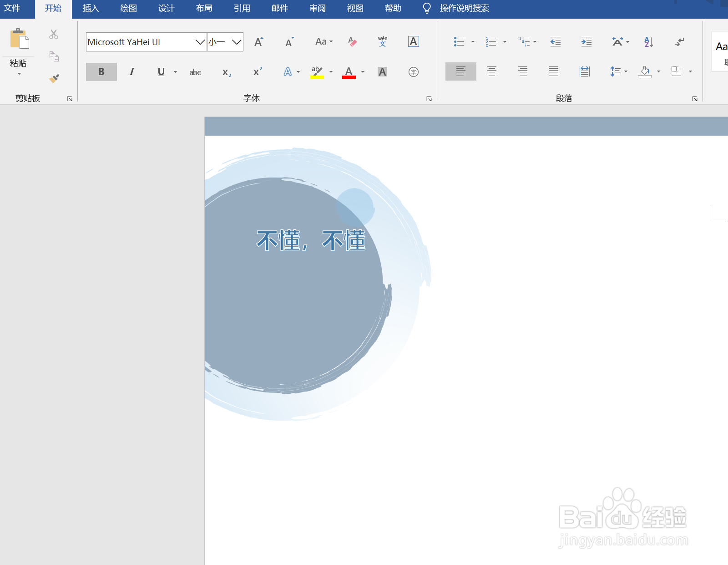The height and width of the screenshot is (565, 728).
Task: Expand numbering library dropdown arrow
Action: click(505, 42)
